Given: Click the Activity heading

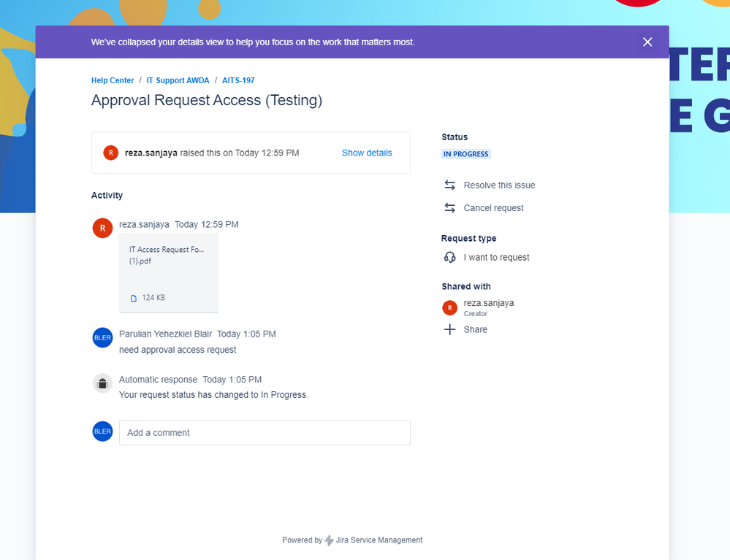Looking at the screenshot, I should (x=107, y=196).
